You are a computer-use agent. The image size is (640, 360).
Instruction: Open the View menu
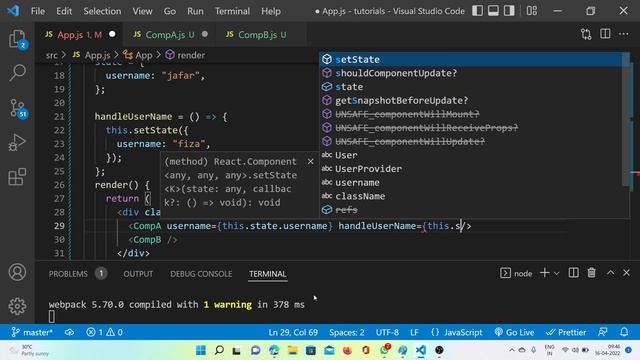pos(142,11)
